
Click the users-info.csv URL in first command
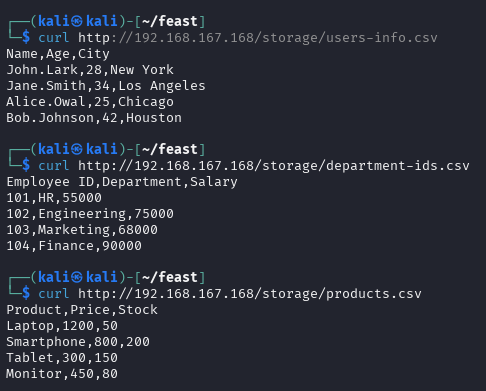click(257, 38)
